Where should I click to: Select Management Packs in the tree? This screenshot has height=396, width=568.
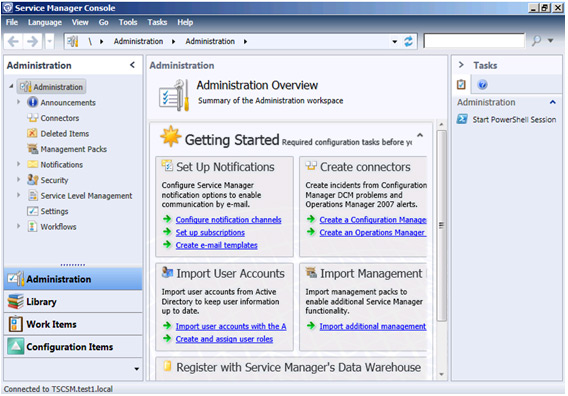pyautogui.click(x=74, y=149)
